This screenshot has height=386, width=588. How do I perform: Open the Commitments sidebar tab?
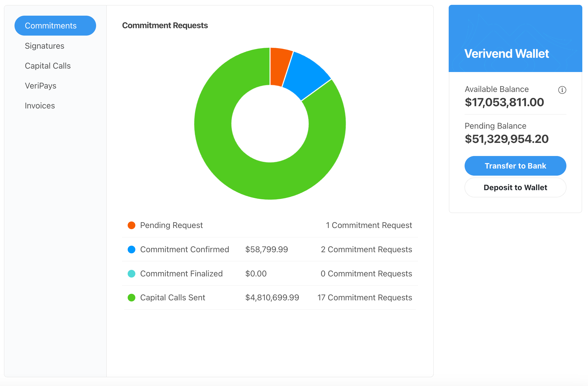point(55,26)
